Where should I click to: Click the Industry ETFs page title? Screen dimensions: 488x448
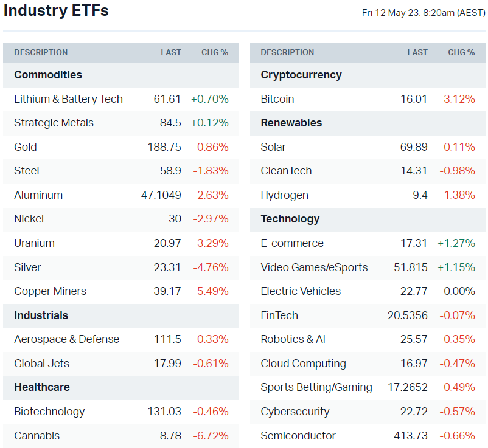coord(56,11)
